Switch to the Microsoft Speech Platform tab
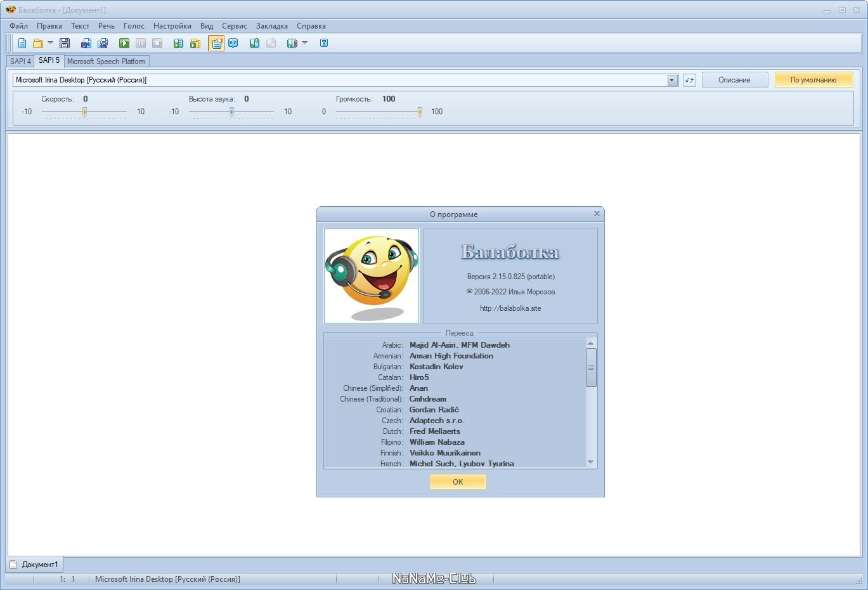This screenshot has height=590, width=868. (x=107, y=62)
